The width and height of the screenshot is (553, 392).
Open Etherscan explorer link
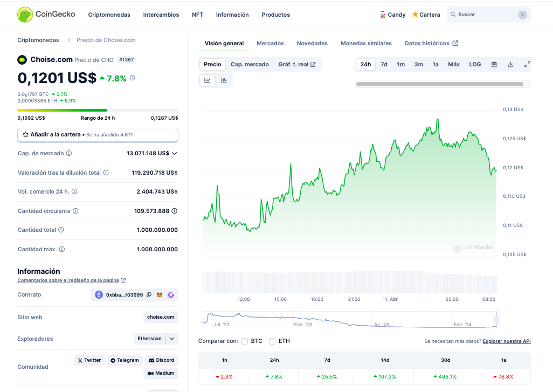click(x=149, y=339)
